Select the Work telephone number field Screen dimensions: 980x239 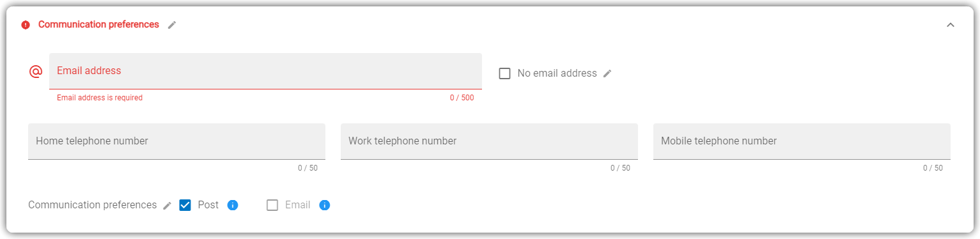click(489, 141)
